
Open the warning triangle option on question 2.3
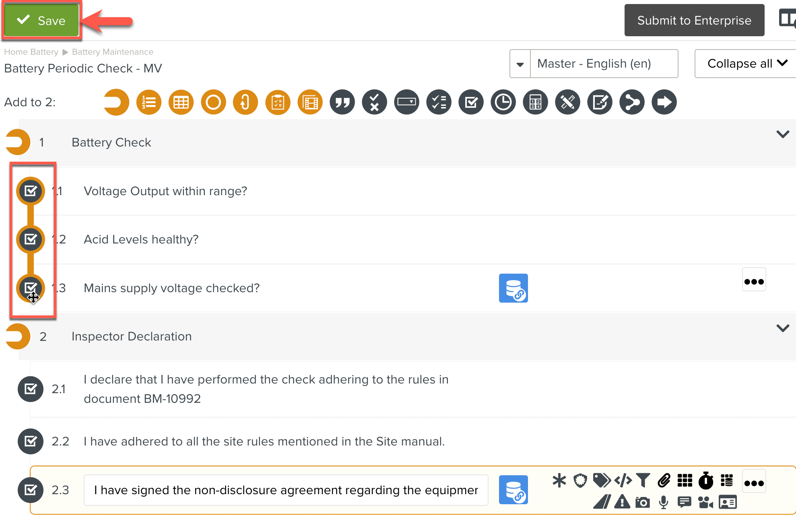[x=621, y=502]
